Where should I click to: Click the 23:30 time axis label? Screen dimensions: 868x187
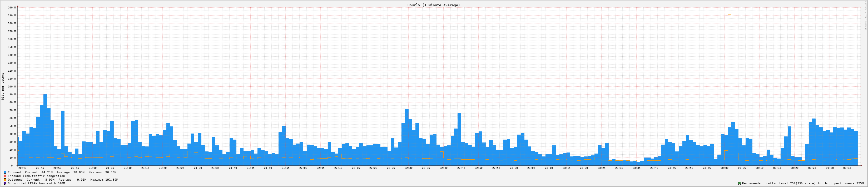tap(619, 168)
